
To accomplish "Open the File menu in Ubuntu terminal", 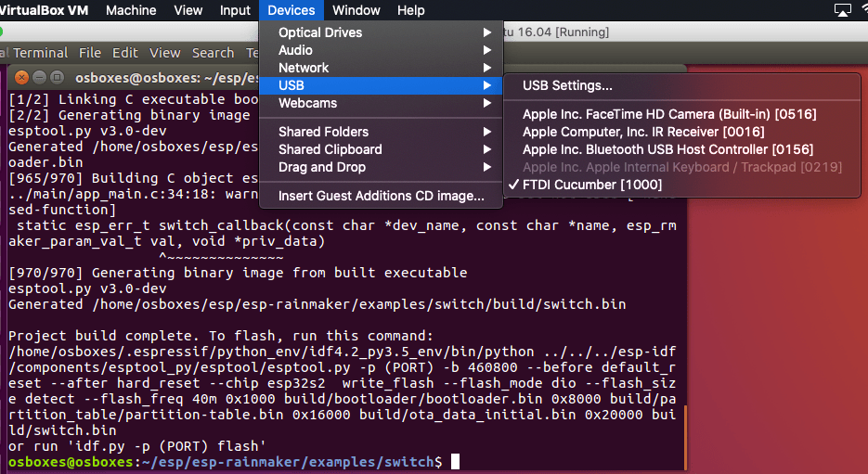I will tap(90, 53).
